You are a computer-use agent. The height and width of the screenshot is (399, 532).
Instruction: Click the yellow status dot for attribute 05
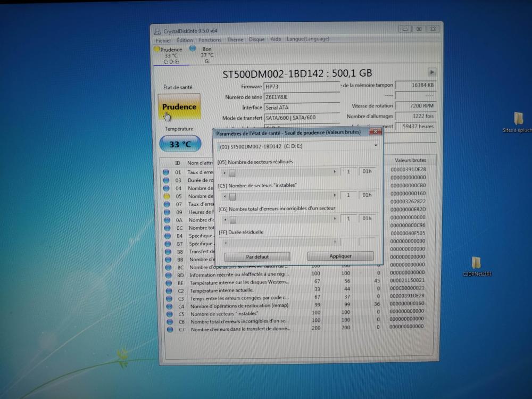167,196
